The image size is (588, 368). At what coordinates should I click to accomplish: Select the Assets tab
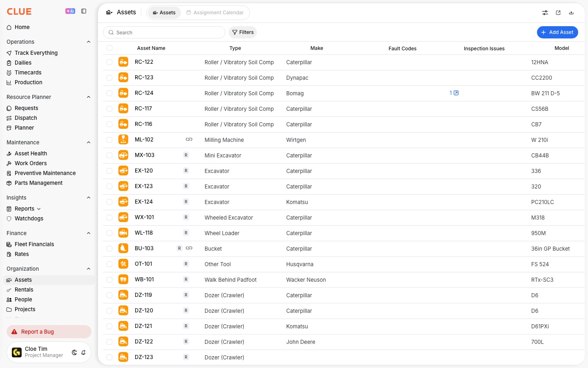164,13
